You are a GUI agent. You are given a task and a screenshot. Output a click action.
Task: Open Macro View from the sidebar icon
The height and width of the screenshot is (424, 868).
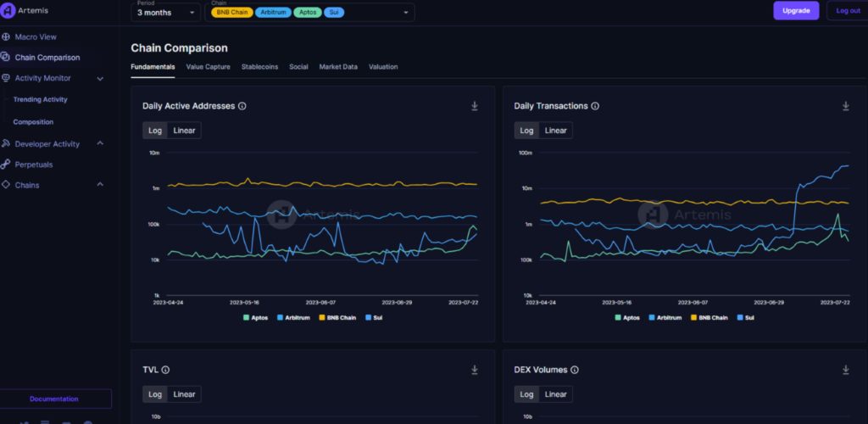pos(7,37)
